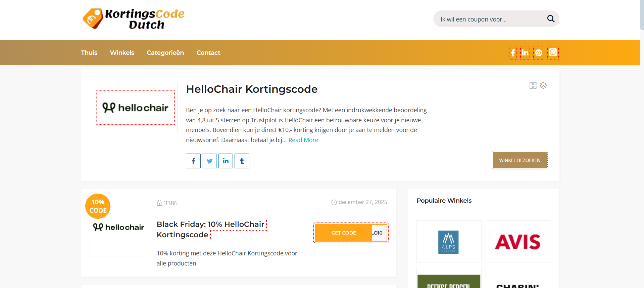Share store on Facebook
Viewport: 644px width, 288px height.
tap(193, 161)
